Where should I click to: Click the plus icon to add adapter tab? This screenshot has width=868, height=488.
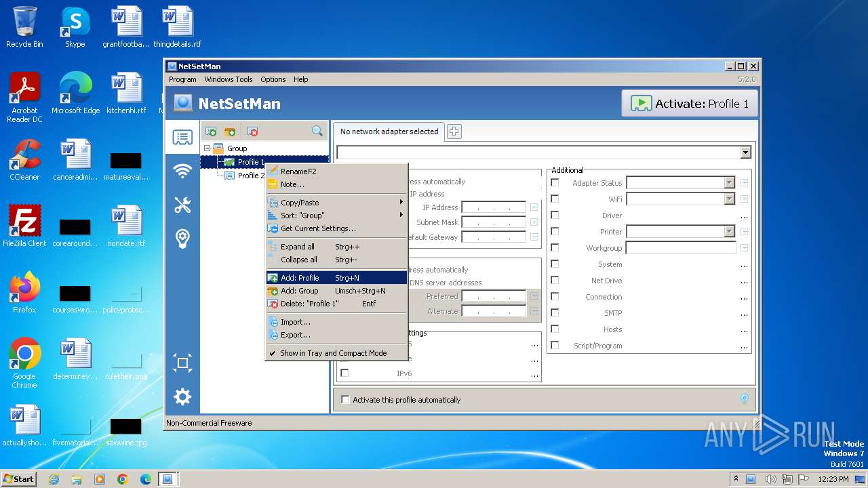click(454, 131)
